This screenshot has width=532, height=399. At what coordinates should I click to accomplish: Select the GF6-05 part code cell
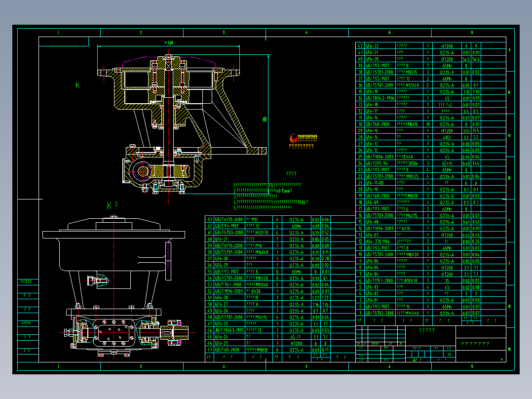380,268
